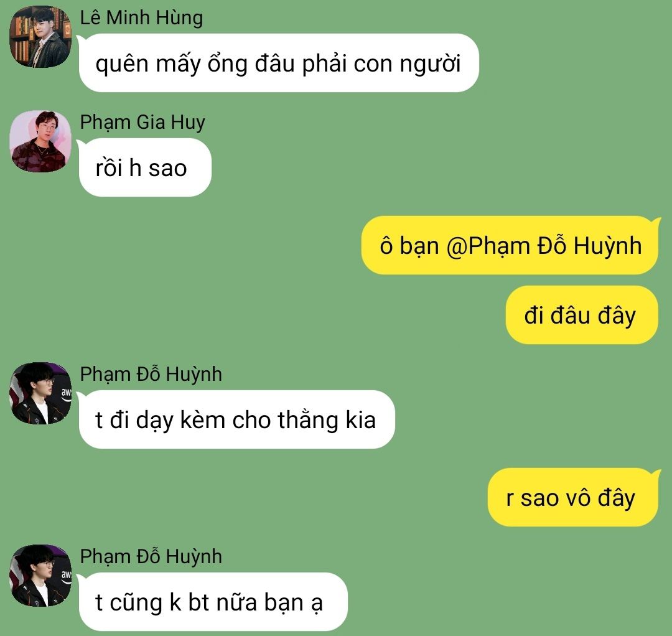Viewport: 672px width, 636px height.
Task: Click Phạm Đỗ Huỳnh name above 'dạy kèm' message
Action: pyautogui.click(x=151, y=374)
